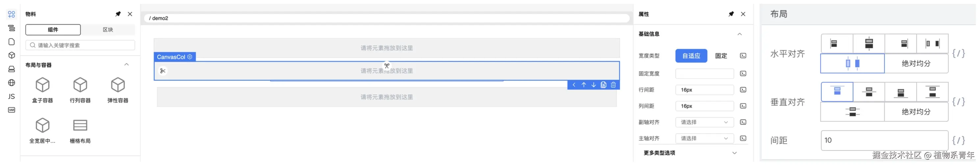The image size is (980, 165).
Task: Click the VAR variables sidebar icon
Action: click(x=12, y=110)
